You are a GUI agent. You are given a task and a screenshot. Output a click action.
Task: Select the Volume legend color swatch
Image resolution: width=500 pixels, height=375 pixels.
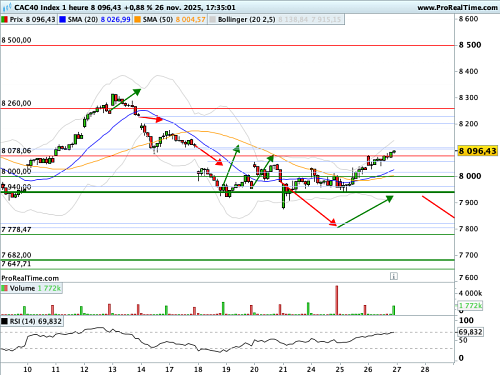[x=4, y=288]
